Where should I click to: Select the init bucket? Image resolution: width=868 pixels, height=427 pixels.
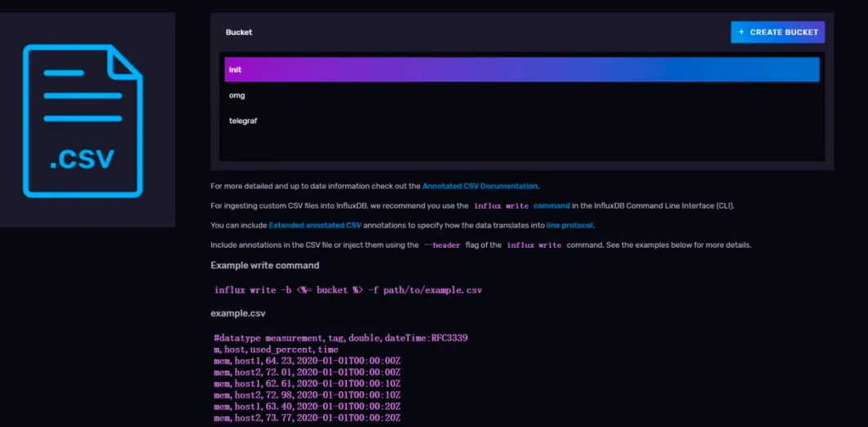click(521, 69)
